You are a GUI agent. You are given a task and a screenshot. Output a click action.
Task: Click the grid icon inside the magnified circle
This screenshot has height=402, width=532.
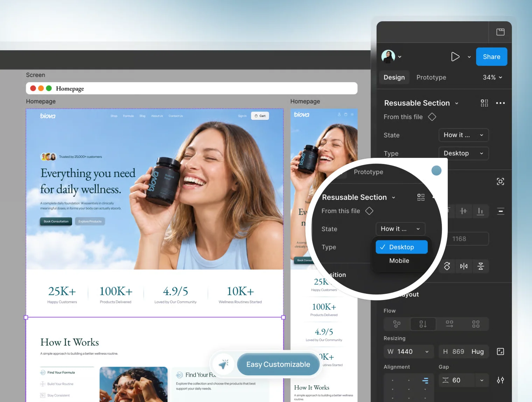(x=421, y=197)
